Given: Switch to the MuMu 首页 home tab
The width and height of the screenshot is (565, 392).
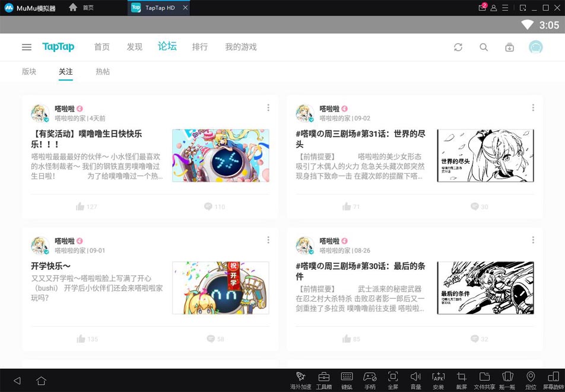Looking at the screenshot, I should tap(82, 8).
